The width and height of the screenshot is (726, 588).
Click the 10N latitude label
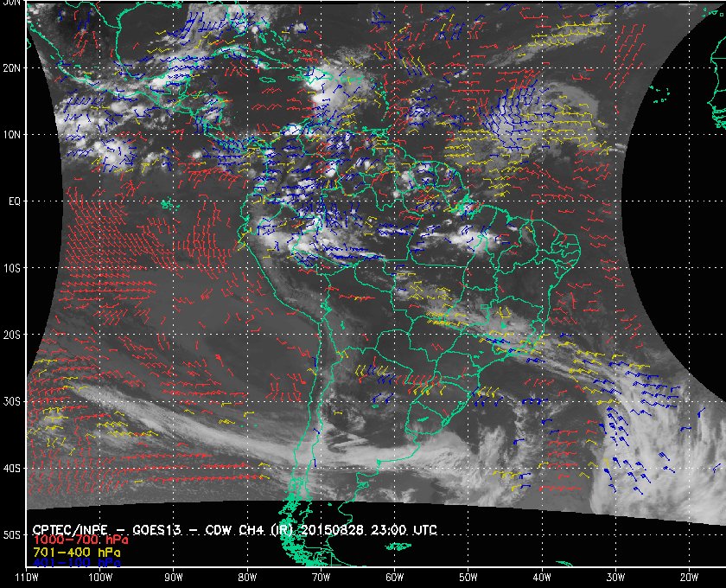point(12,134)
